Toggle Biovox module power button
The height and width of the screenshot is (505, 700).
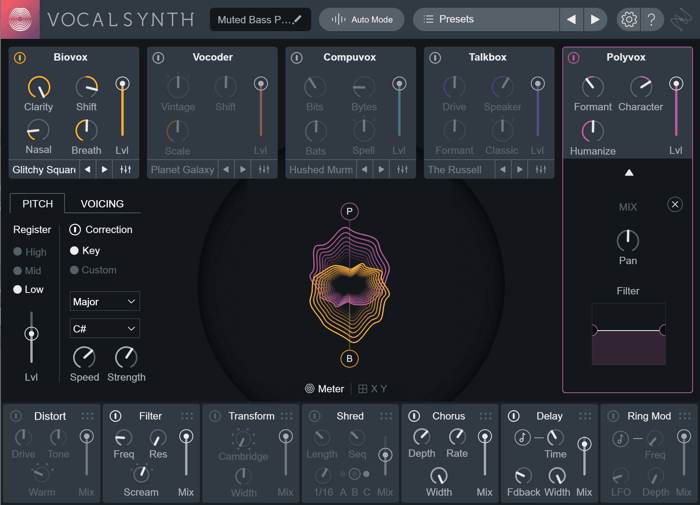(x=20, y=58)
